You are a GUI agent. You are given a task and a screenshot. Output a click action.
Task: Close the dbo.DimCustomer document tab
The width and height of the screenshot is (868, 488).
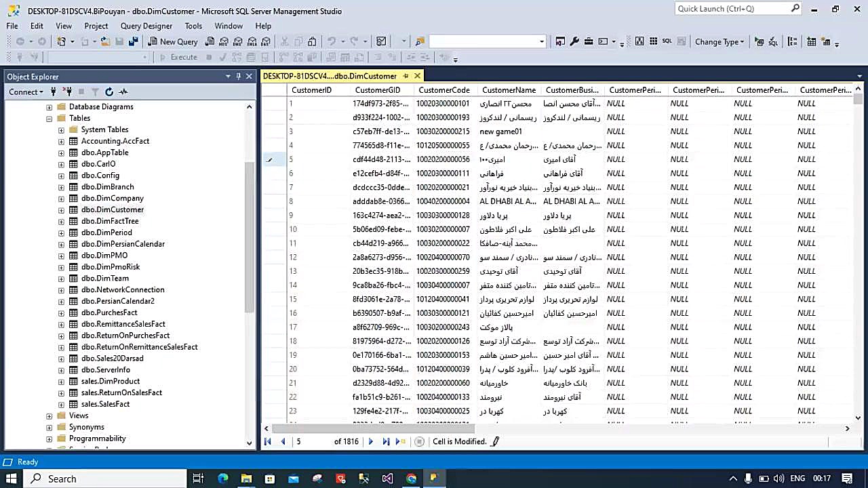[417, 76]
